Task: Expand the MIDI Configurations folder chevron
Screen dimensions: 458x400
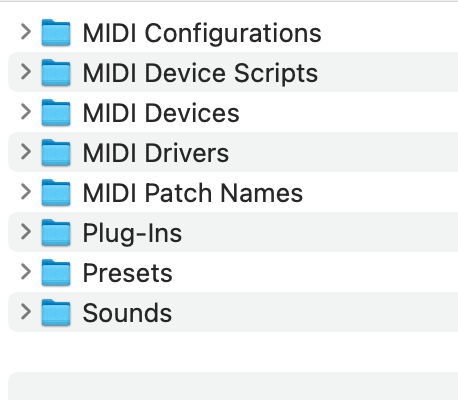Action: pyautogui.click(x=26, y=32)
